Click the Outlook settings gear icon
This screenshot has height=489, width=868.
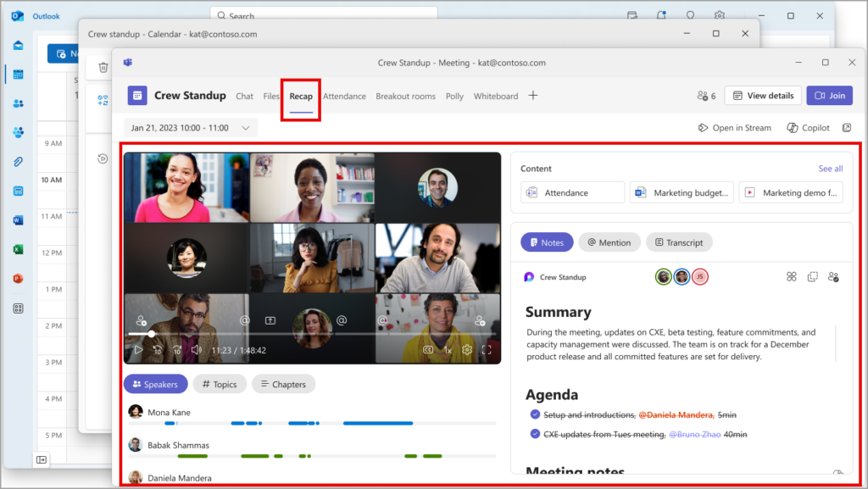[x=719, y=15]
